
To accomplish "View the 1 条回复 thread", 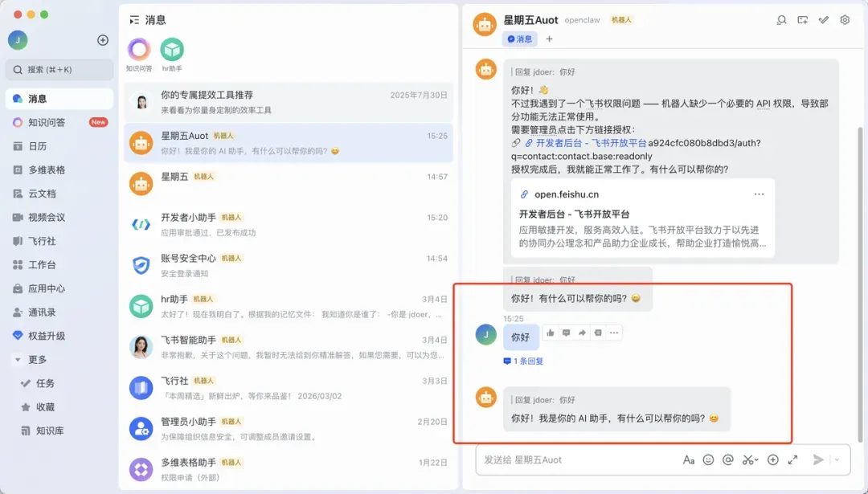I will point(523,361).
